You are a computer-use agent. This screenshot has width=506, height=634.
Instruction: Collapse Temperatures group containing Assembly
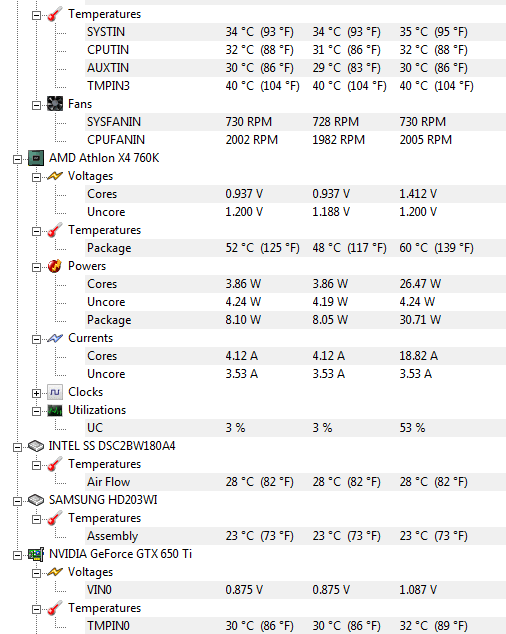[x=36, y=519]
